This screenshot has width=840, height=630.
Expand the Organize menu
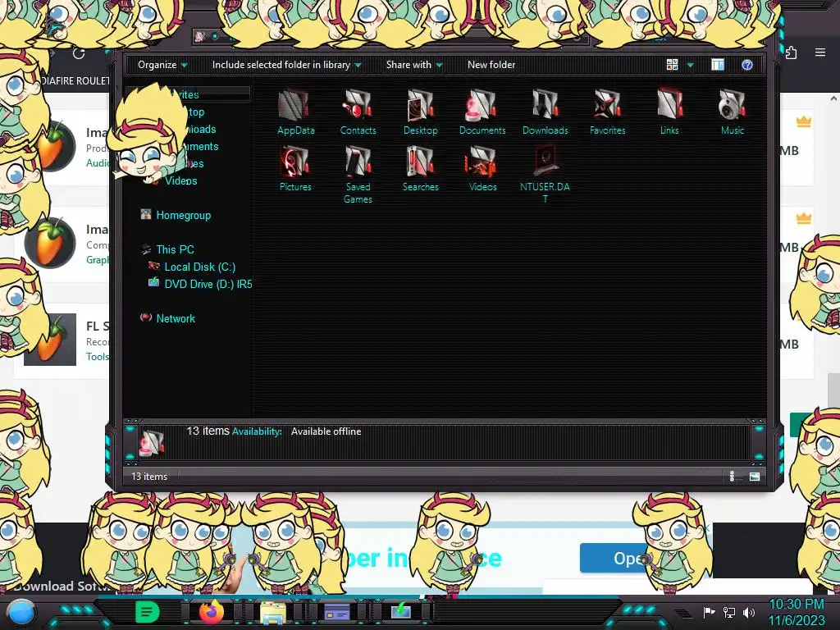point(162,65)
